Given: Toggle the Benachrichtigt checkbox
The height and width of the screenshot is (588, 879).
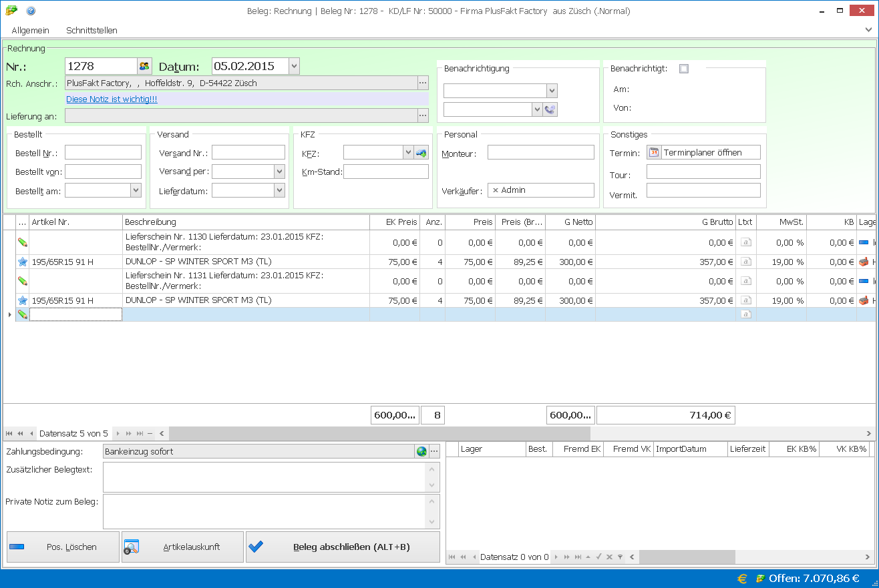Looking at the screenshot, I should pyautogui.click(x=683, y=68).
